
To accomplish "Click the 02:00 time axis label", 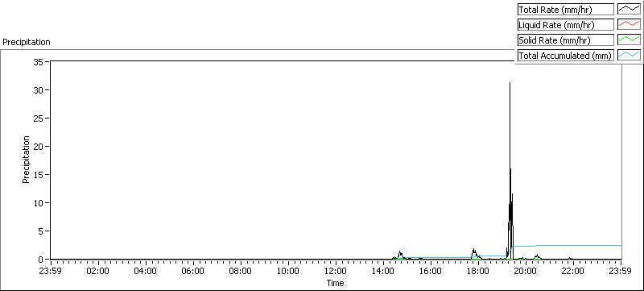I will [98, 271].
